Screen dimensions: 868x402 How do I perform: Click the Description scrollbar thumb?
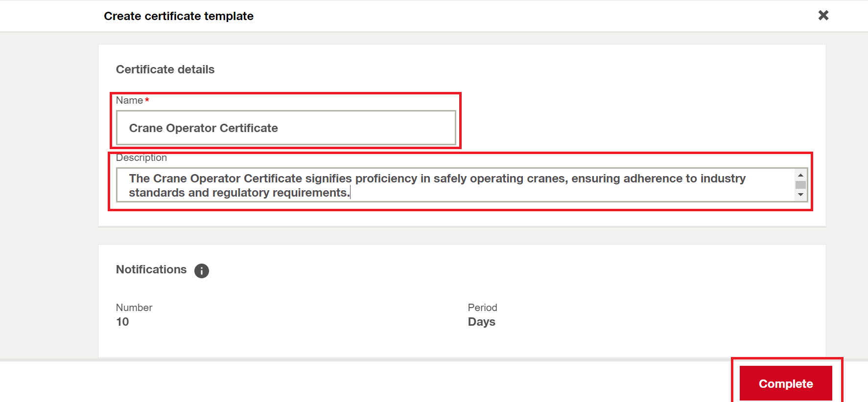coord(800,185)
